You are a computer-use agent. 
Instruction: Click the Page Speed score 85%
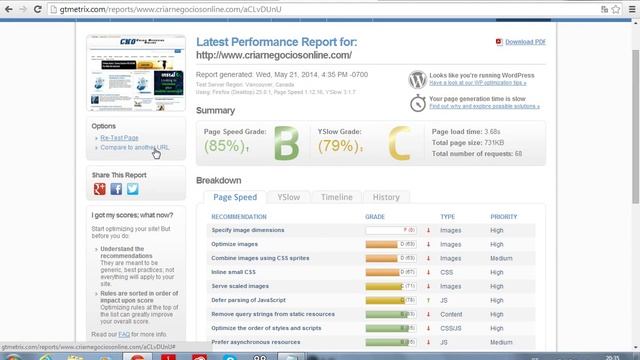(225, 146)
